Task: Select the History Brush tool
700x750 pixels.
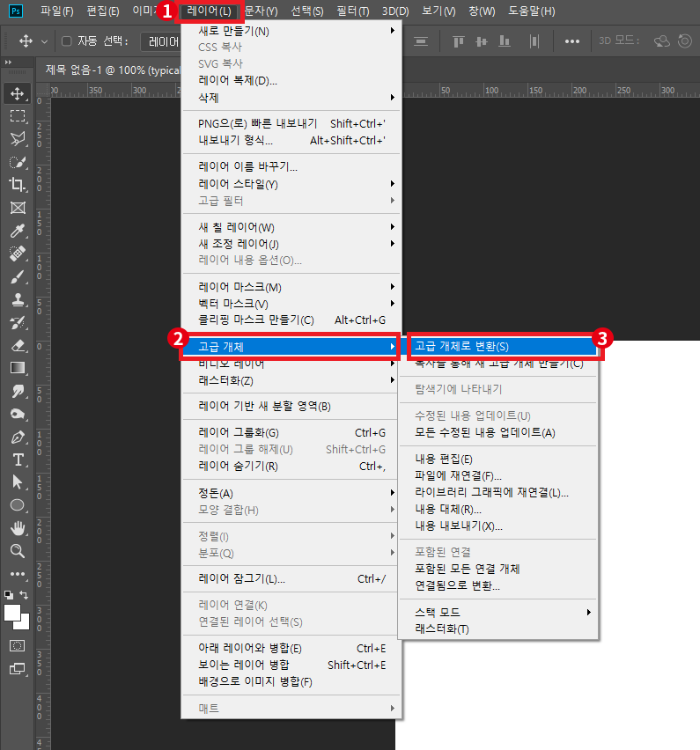Action: [x=18, y=322]
